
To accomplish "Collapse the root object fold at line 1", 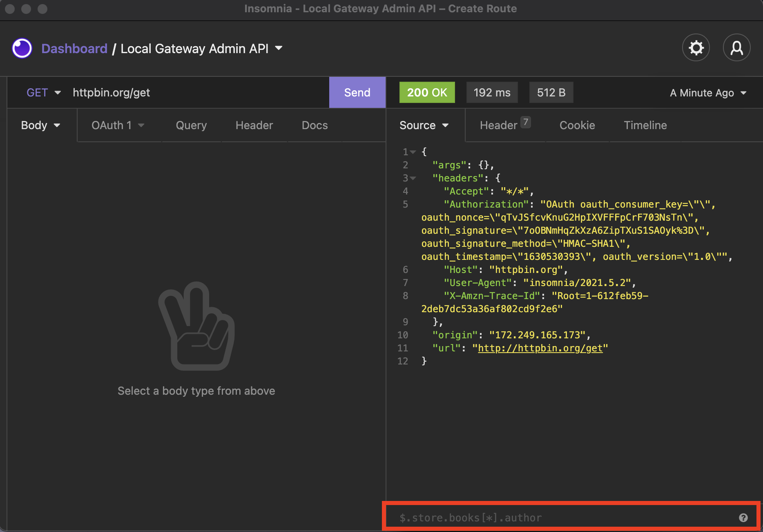I will (x=413, y=152).
